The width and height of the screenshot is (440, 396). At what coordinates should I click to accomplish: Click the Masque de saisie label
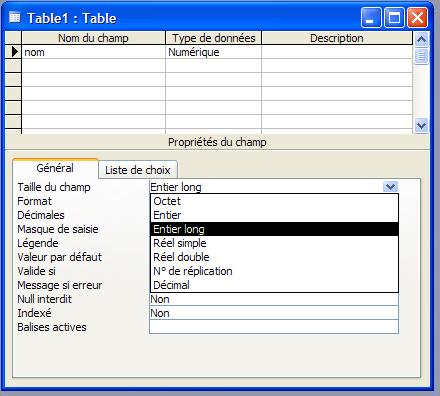[58, 229]
